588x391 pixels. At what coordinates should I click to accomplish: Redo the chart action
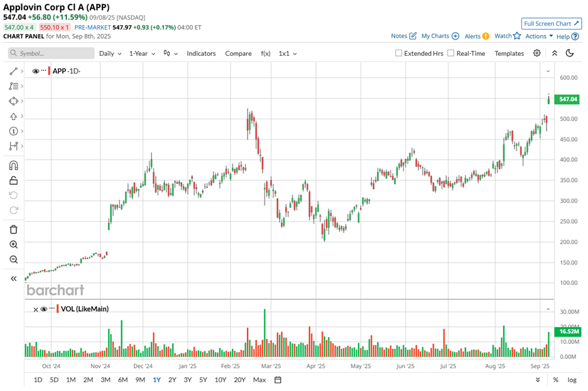(13, 210)
